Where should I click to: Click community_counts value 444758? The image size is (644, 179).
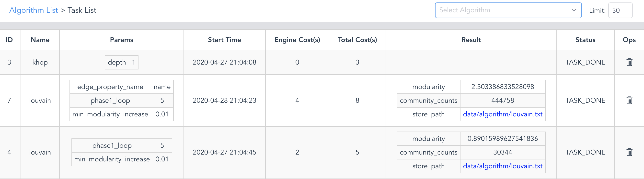503,101
